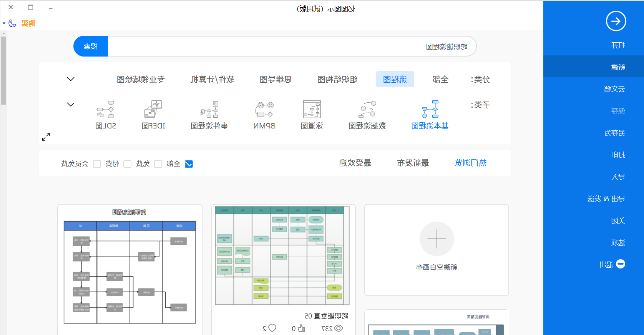Click the minus icon beside 退出
Screen dimensions: 644x335
coord(621,264)
